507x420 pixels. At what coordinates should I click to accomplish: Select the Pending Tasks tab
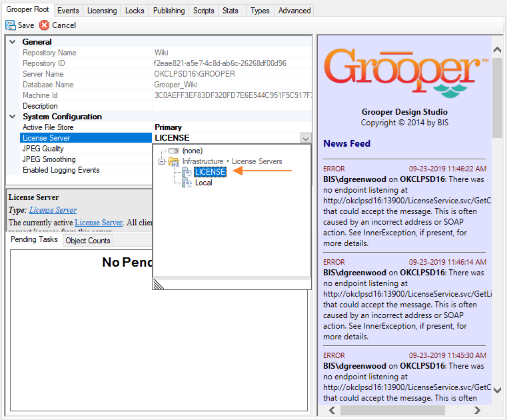coord(34,239)
